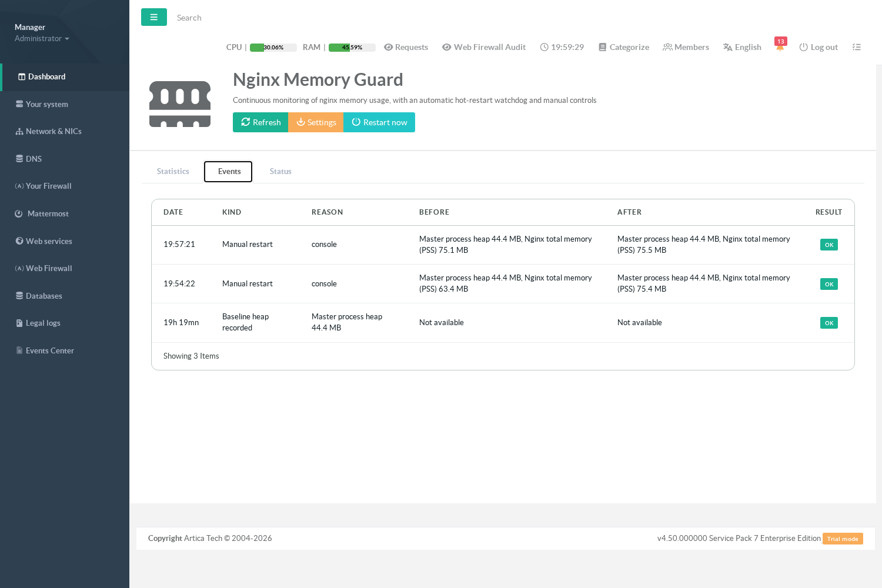Click the Events Center document icon
The image size is (882, 588).
pyautogui.click(x=19, y=350)
